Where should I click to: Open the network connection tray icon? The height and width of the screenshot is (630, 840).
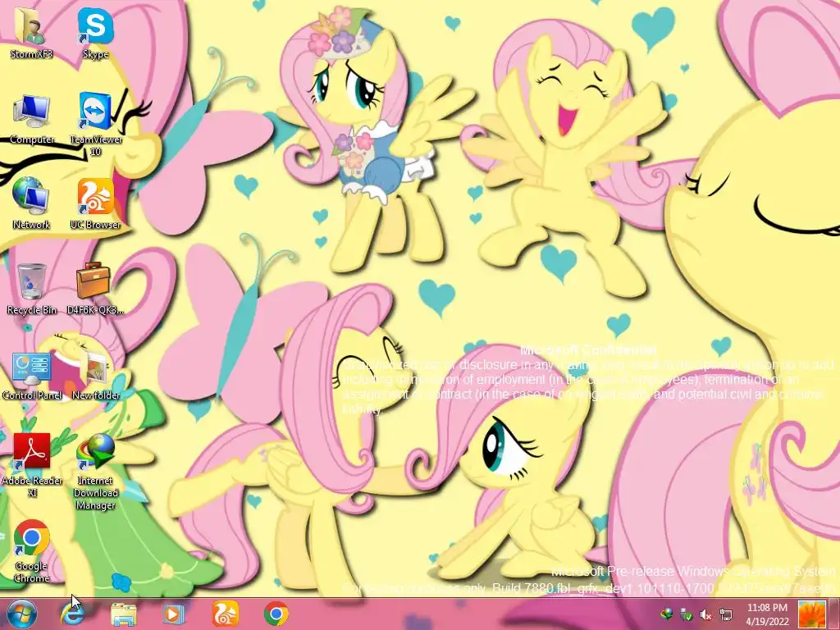tap(726, 614)
